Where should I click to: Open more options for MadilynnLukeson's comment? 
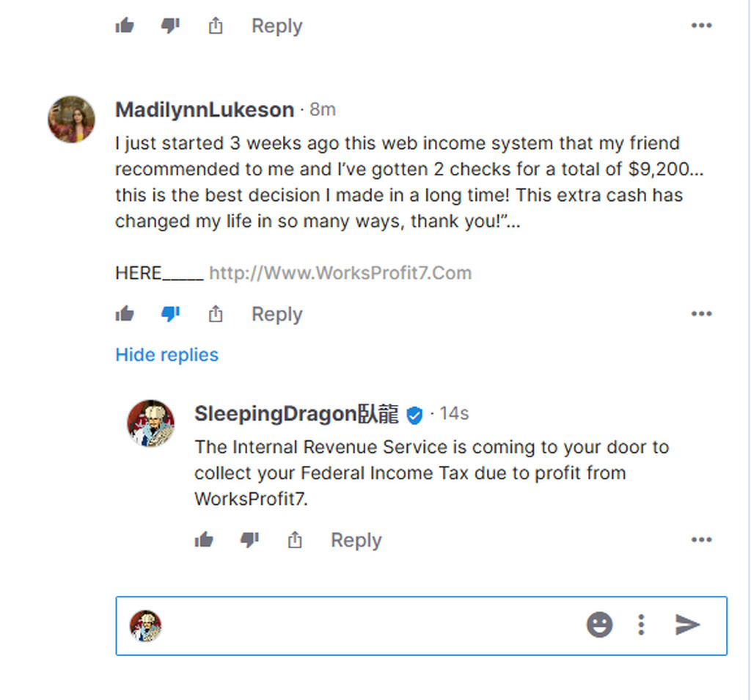(x=701, y=314)
